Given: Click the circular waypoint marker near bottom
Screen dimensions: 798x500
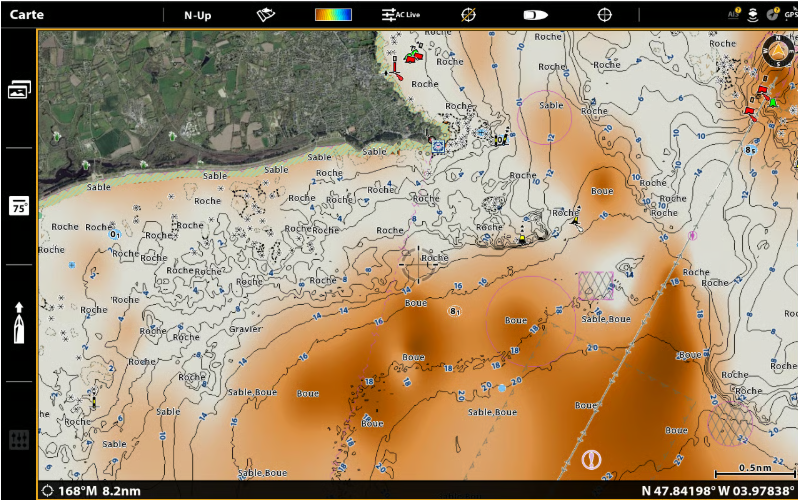Looking at the screenshot, I should (591, 460).
